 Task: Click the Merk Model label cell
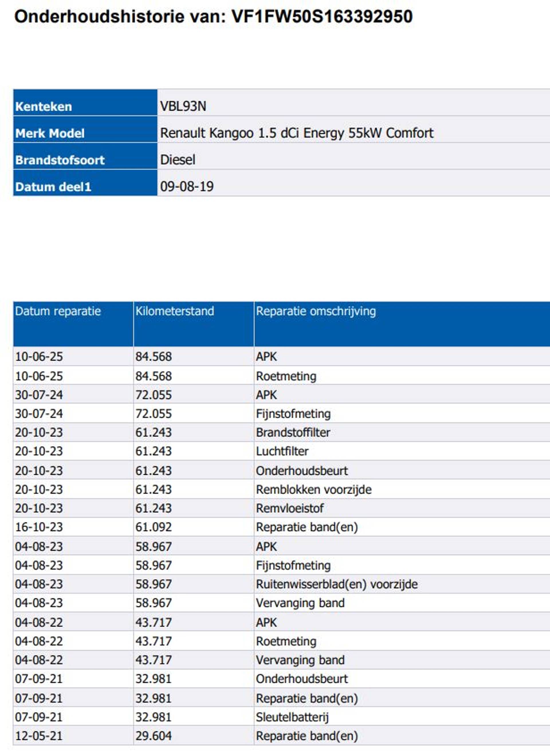tap(50, 133)
